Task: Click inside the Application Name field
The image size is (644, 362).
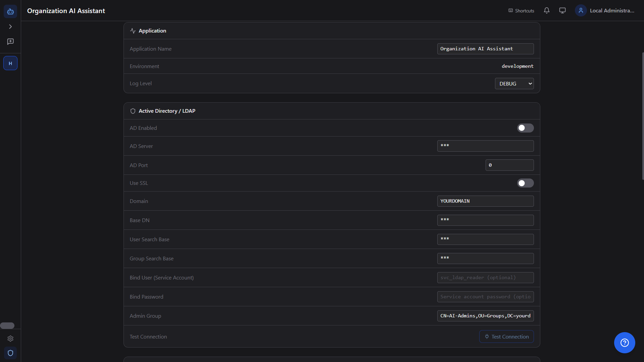Action: pyautogui.click(x=485, y=49)
